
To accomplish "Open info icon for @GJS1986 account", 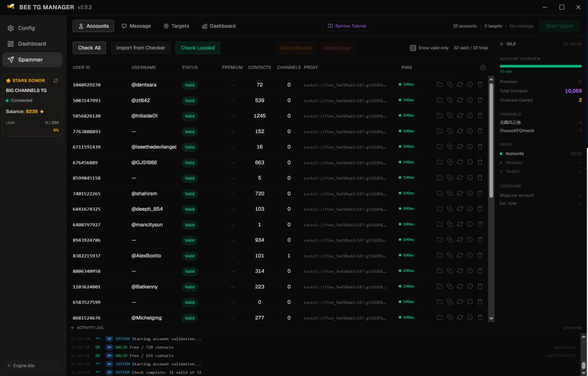I will [x=470, y=163].
